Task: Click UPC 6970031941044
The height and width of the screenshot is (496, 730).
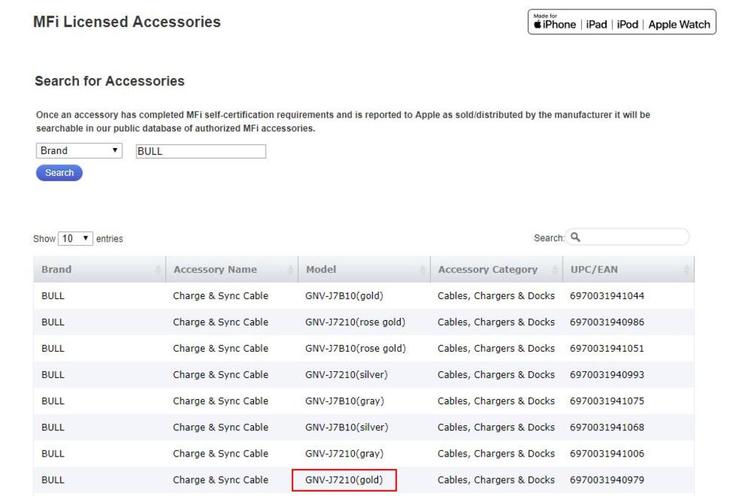Action: pos(607,296)
